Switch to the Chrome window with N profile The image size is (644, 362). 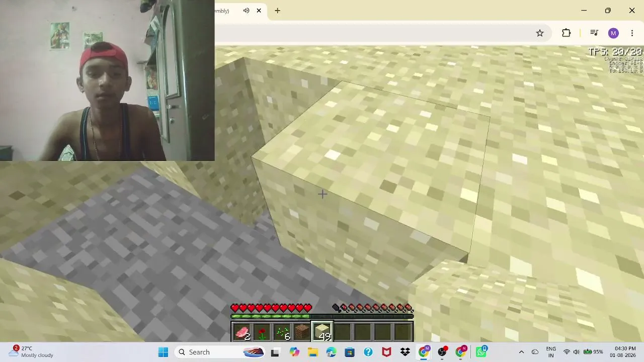461,352
